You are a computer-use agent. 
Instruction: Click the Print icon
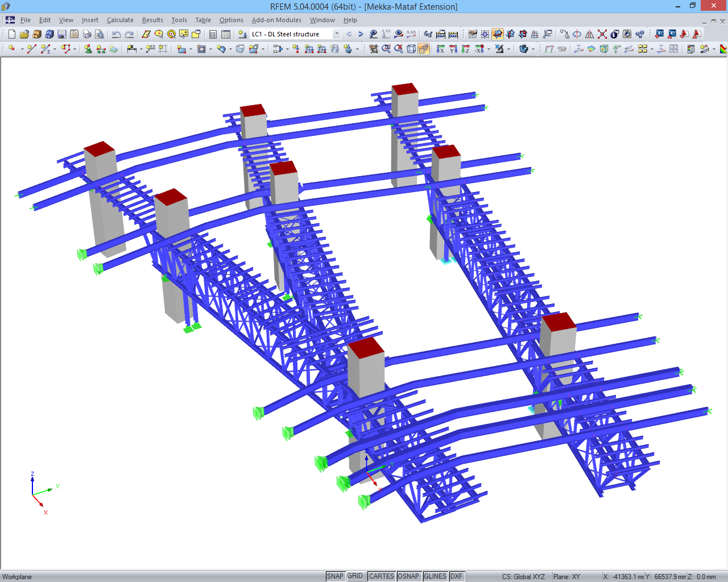point(86,34)
